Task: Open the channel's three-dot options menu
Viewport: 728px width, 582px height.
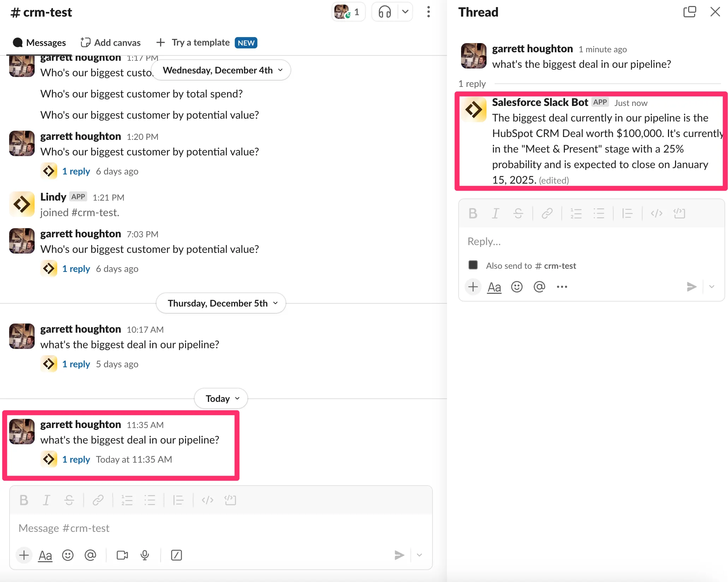Action: coord(428,12)
